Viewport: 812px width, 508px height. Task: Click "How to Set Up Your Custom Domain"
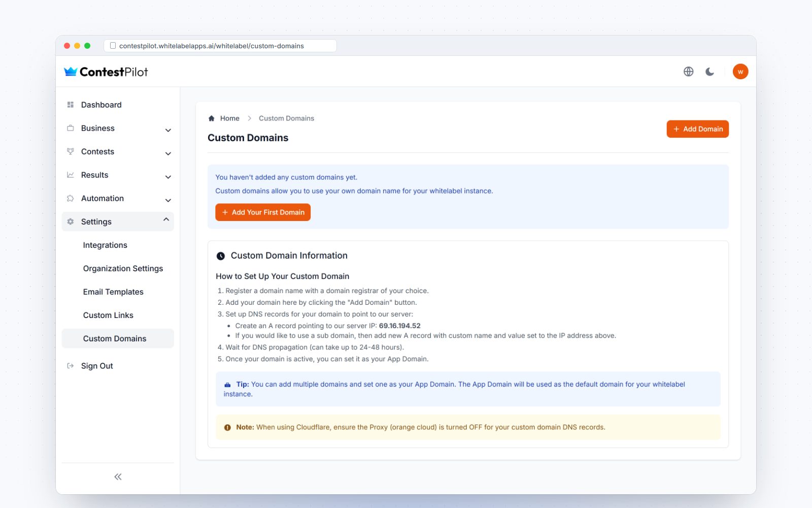[282, 276]
